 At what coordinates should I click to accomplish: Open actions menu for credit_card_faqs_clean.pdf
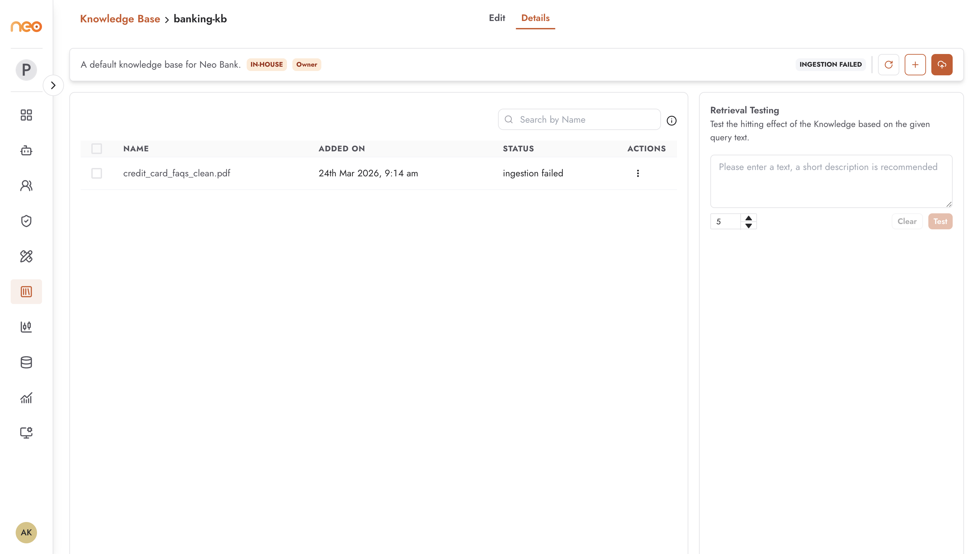click(x=638, y=174)
